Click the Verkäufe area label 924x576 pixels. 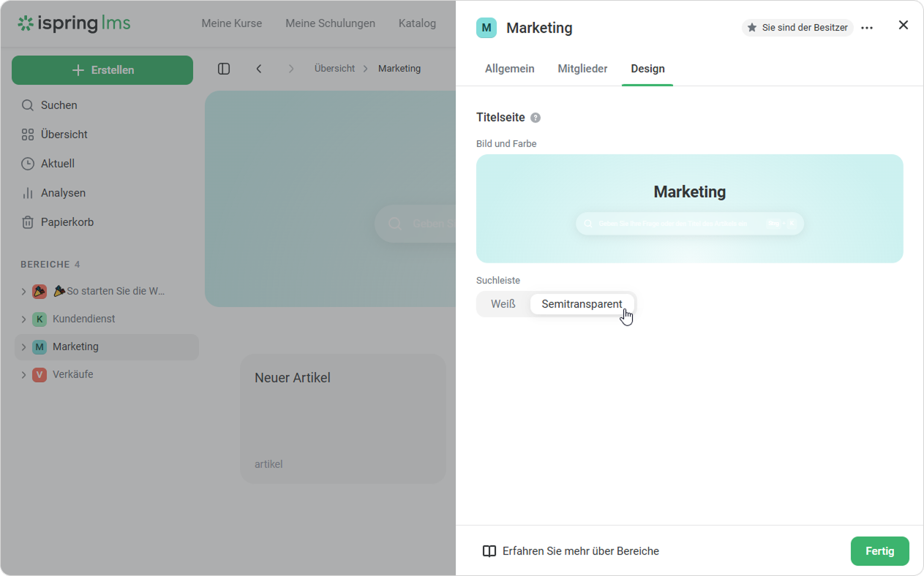click(x=73, y=374)
